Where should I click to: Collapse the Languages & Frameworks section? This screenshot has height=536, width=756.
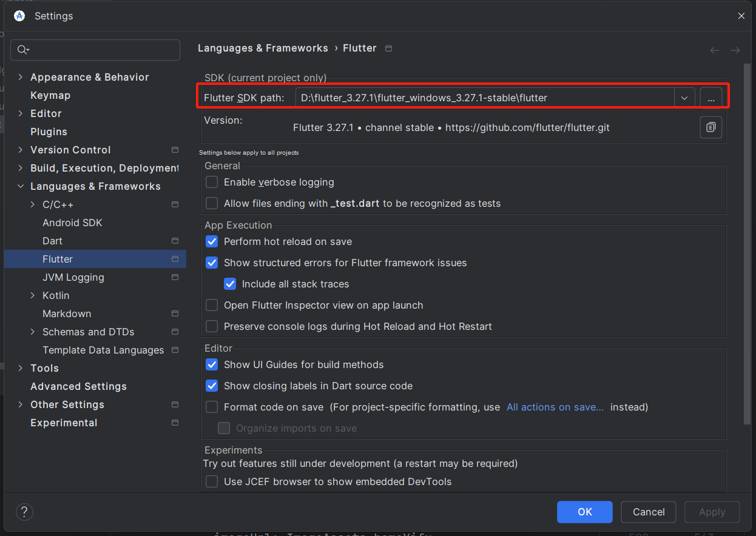click(x=21, y=186)
